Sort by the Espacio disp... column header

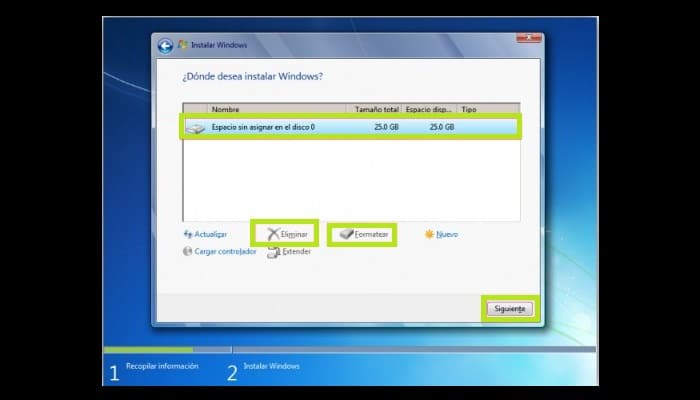coord(429,109)
